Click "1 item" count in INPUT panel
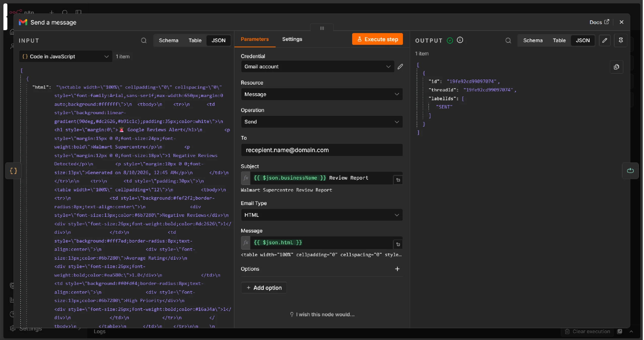 click(x=123, y=57)
